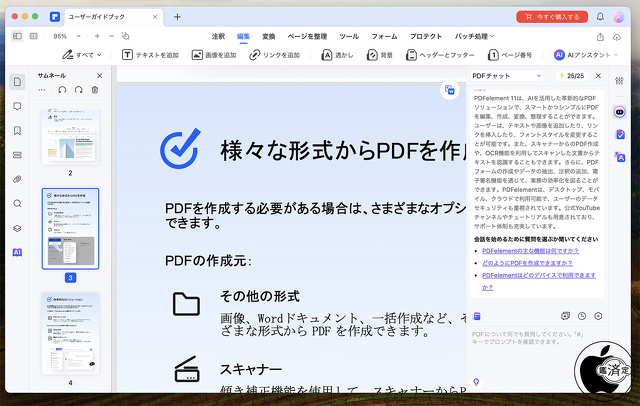Open the 注釈 tab
Screen dimensions: 640x406
coord(218,36)
